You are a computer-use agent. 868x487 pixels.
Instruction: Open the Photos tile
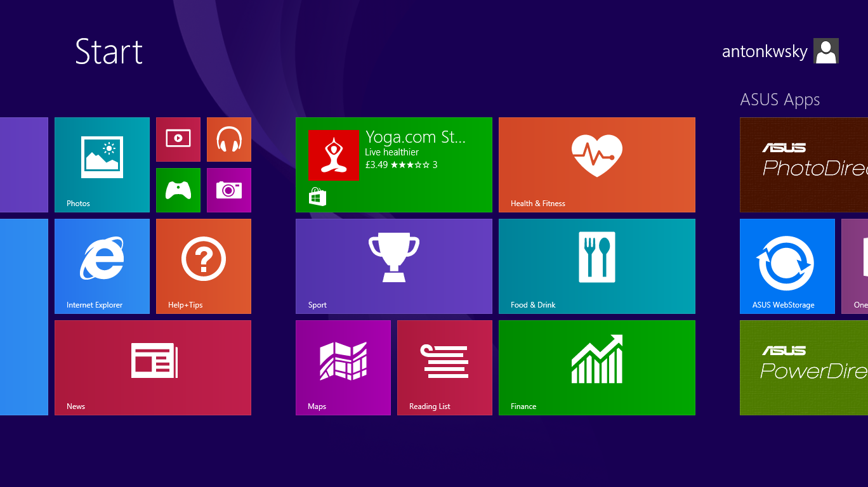[102, 165]
